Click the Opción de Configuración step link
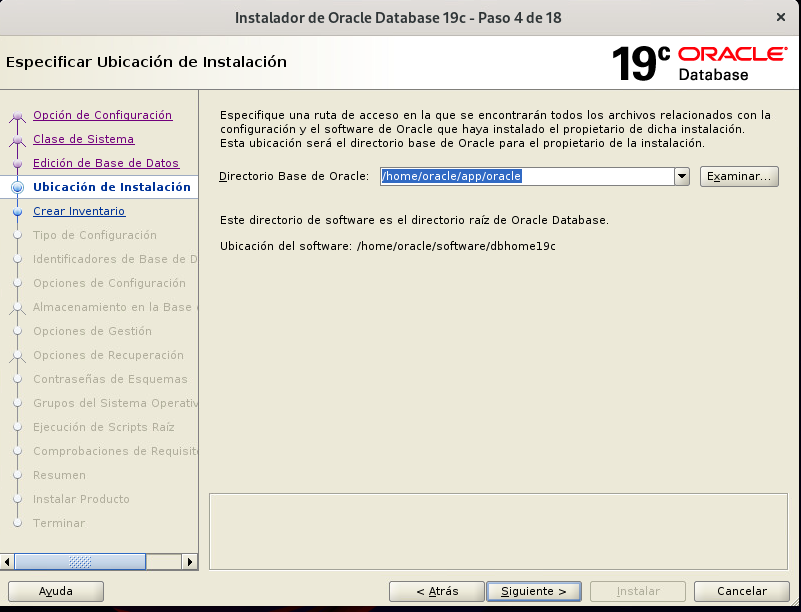The image size is (801, 612). [102, 115]
